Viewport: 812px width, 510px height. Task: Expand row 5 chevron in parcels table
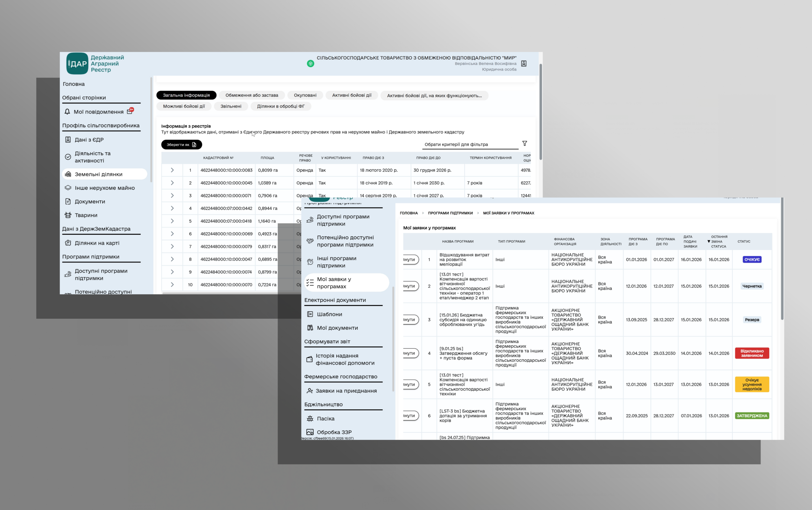(x=172, y=221)
